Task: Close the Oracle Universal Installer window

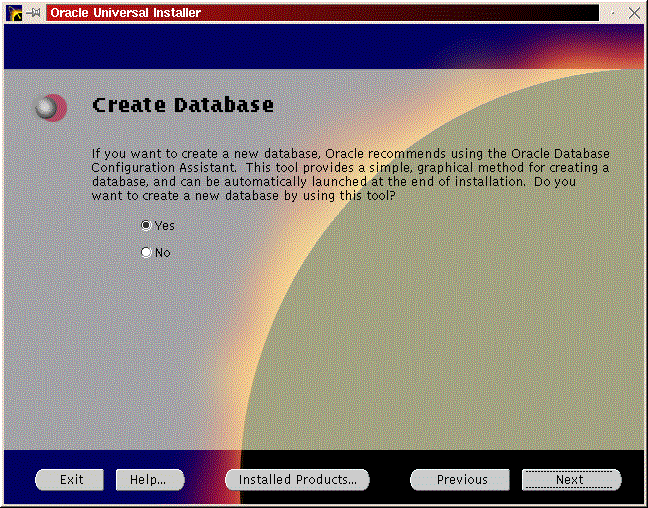Action: pos(634,13)
